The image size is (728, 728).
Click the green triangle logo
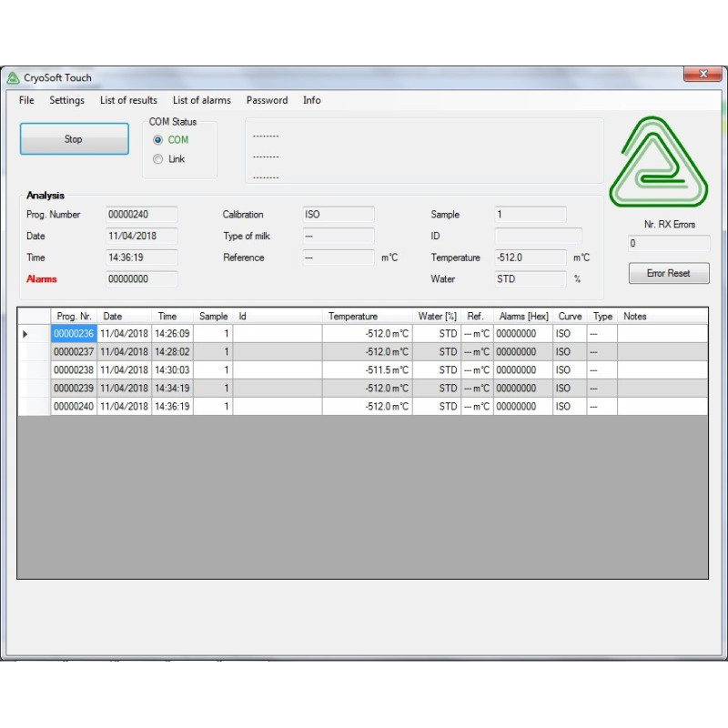(658, 163)
